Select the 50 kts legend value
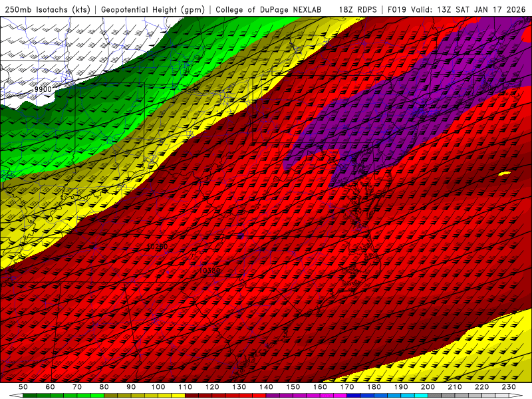Screen dimensions: 532x399 23,387
